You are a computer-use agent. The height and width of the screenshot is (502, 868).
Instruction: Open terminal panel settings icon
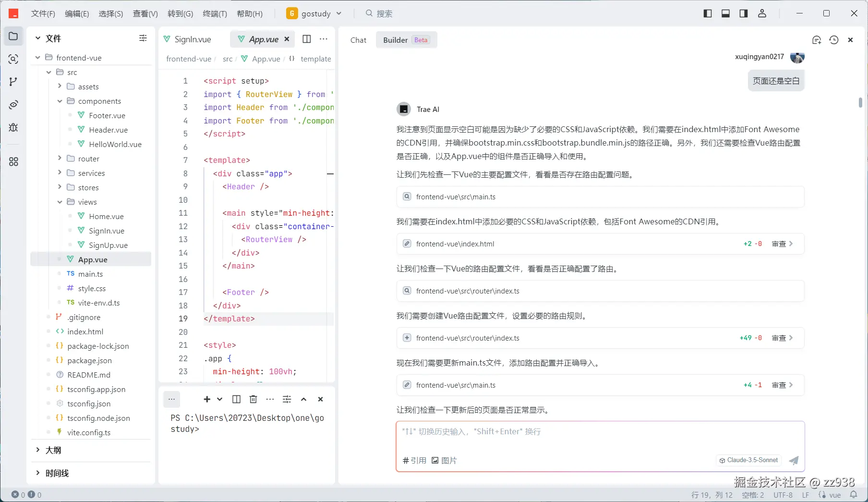pyautogui.click(x=287, y=399)
